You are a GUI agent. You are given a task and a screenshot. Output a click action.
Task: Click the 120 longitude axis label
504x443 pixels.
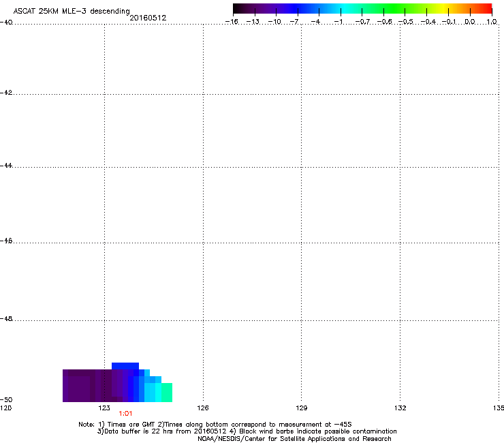tap(5, 408)
